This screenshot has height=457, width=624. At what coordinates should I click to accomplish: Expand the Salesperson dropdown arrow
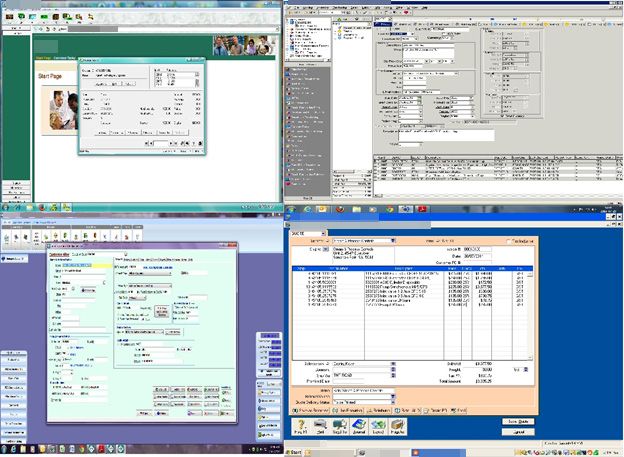tap(394, 364)
